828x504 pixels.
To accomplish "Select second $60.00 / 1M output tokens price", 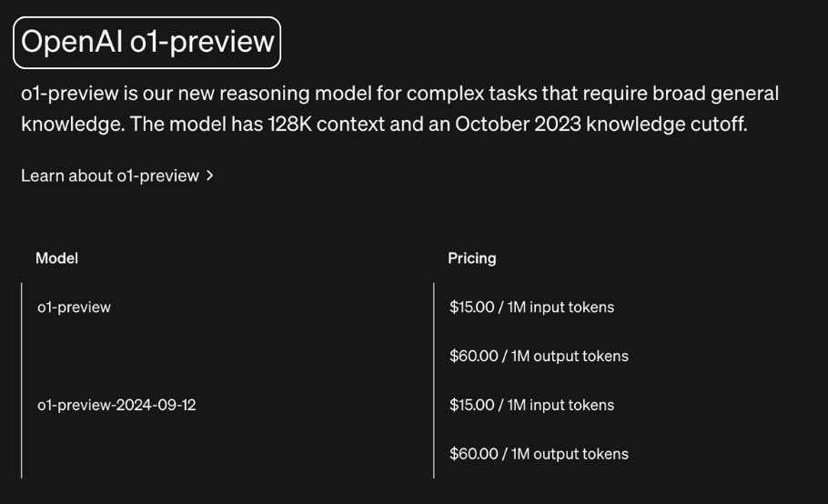I will pyautogui.click(x=539, y=454).
